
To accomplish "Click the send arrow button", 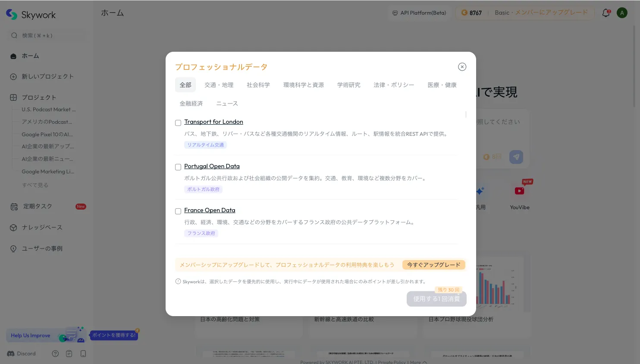I will 516,157.
